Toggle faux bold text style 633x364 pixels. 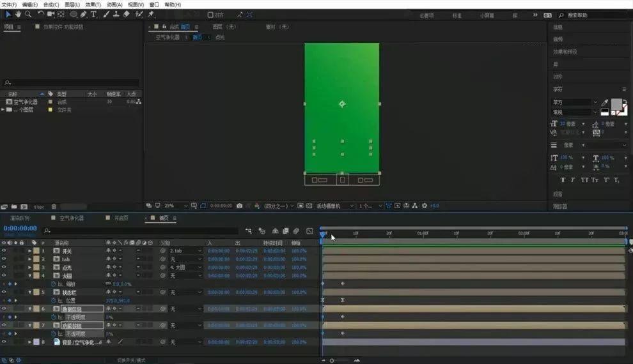563,180
